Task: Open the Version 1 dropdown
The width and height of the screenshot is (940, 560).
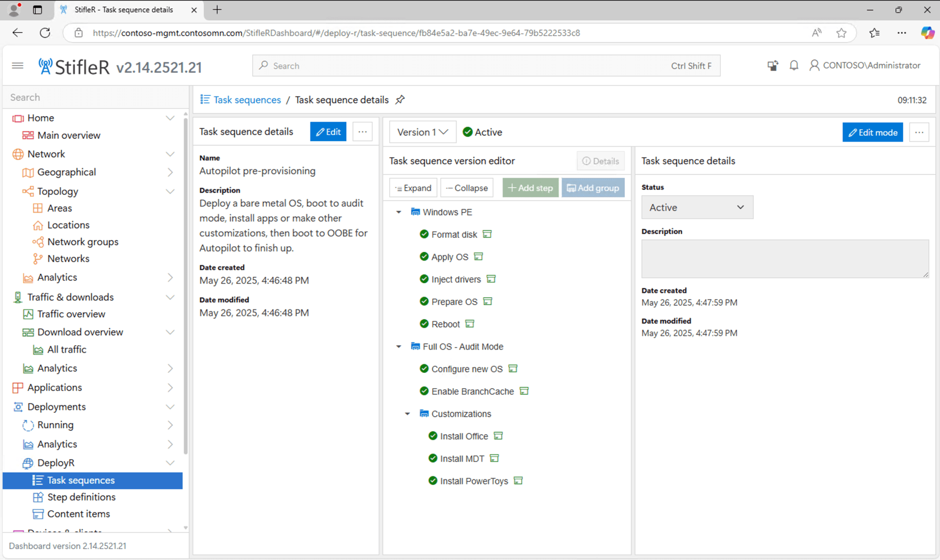Action: 422,132
